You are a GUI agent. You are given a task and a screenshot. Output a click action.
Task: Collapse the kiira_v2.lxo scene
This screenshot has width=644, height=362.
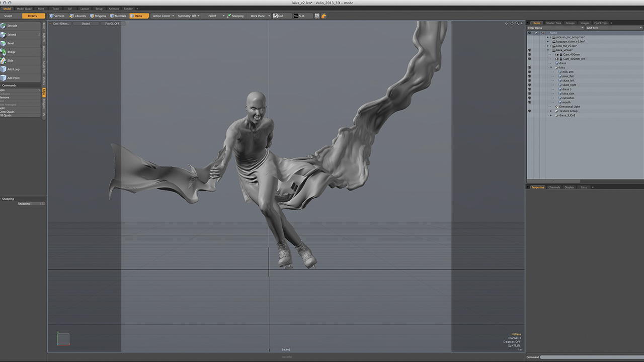[548, 50]
